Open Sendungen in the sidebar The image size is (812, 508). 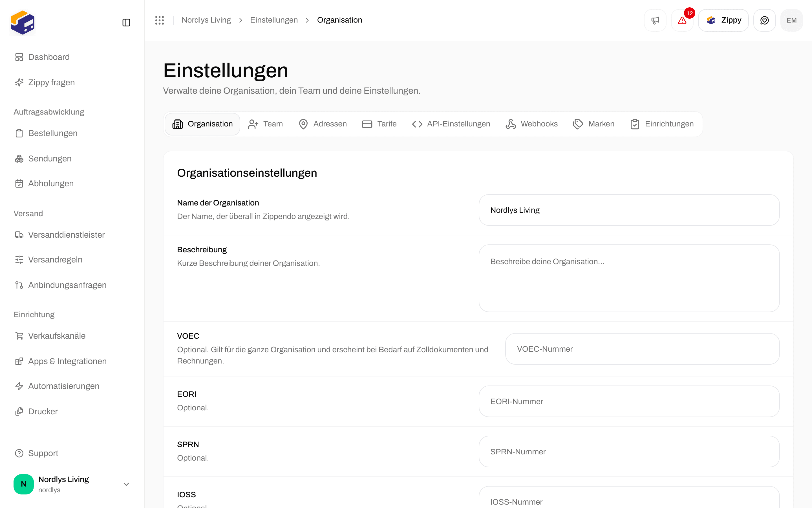click(x=72, y=159)
